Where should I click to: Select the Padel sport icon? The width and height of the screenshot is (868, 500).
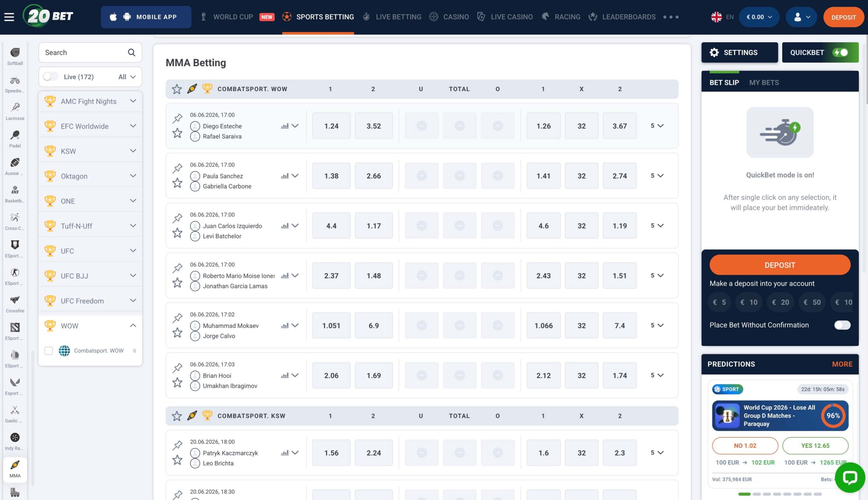[x=15, y=139]
